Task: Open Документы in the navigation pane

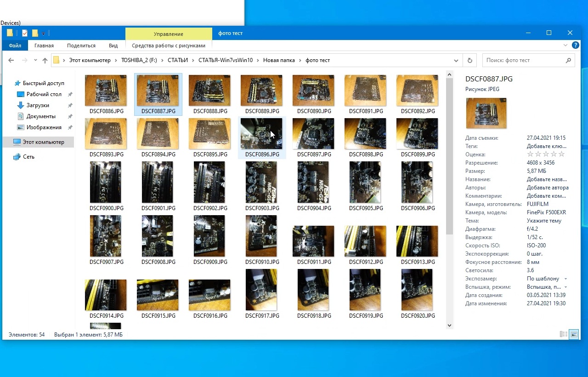Action: point(41,116)
